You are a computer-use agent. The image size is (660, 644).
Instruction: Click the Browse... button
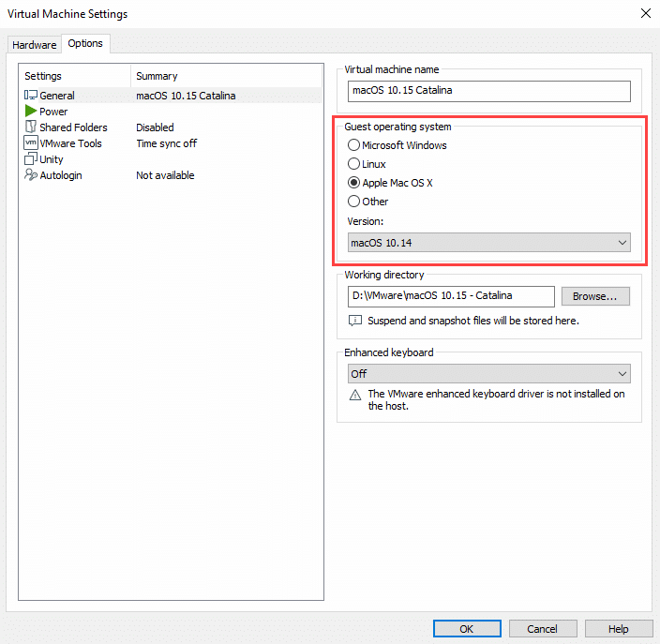pyautogui.click(x=595, y=296)
